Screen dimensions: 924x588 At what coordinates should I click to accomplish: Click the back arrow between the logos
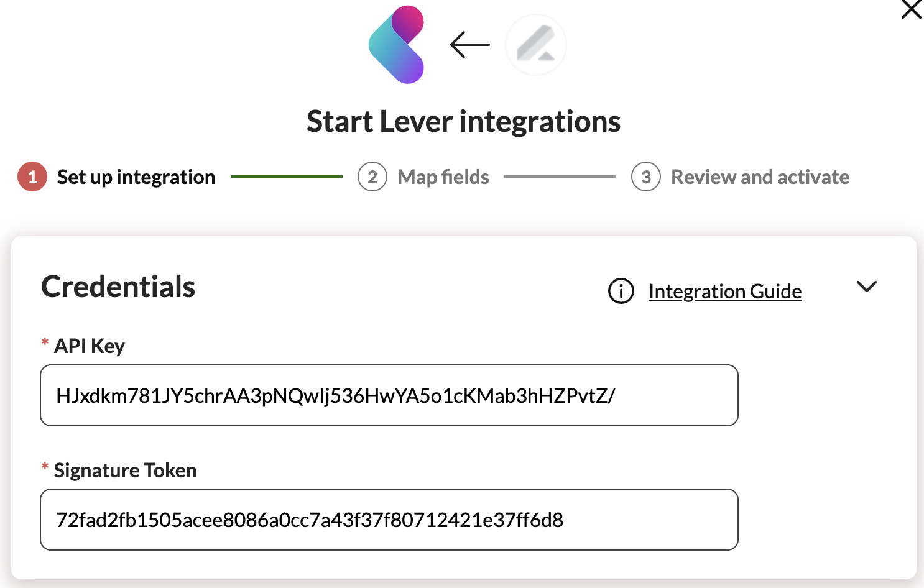click(x=468, y=45)
